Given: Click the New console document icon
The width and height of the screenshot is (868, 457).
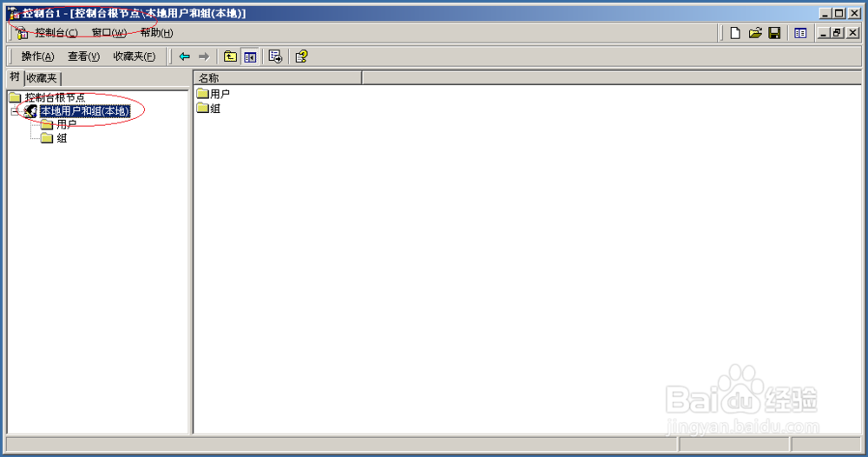Looking at the screenshot, I should [735, 33].
